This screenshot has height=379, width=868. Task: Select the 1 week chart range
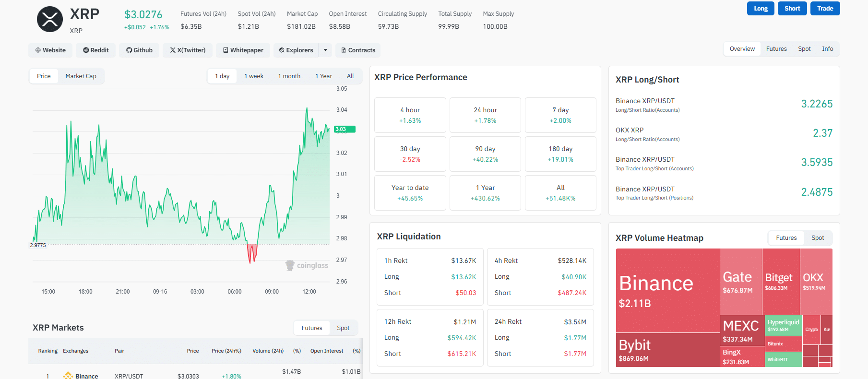(x=254, y=76)
